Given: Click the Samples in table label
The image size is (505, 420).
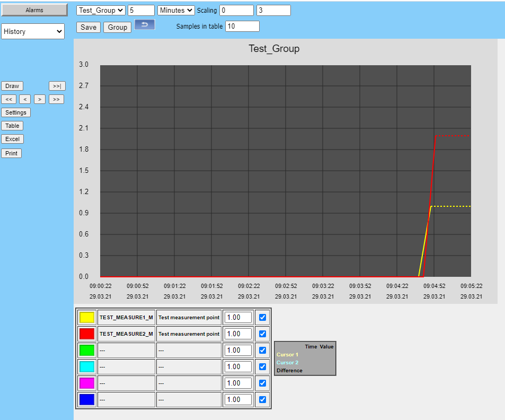Looking at the screenshot, I should click(x=199, y=27).
